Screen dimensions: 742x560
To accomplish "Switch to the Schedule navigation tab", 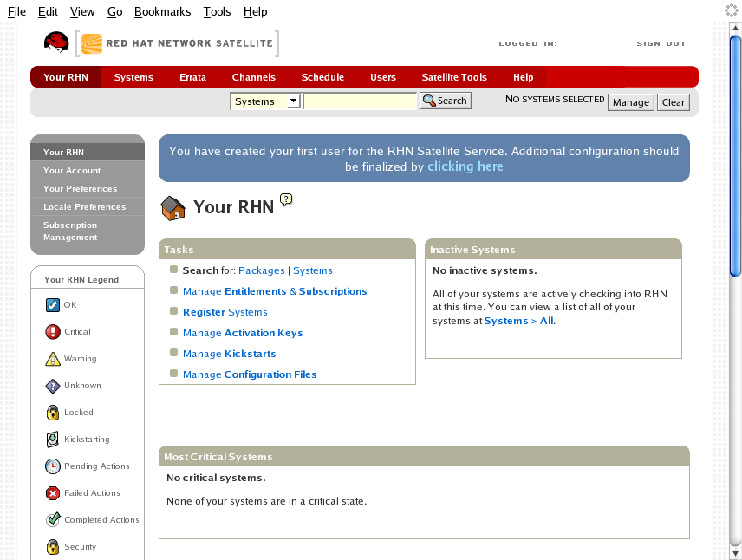I will pyautogui.click(x=322, y=77).
